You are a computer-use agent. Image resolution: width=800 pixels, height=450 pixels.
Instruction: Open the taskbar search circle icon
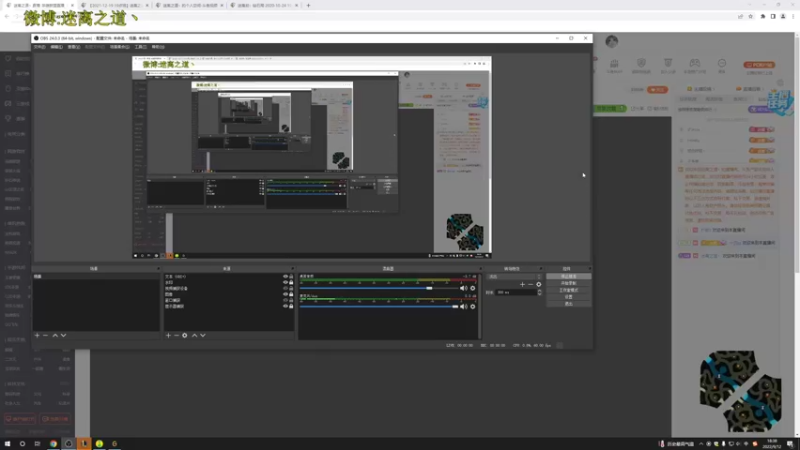pos(22,444)
